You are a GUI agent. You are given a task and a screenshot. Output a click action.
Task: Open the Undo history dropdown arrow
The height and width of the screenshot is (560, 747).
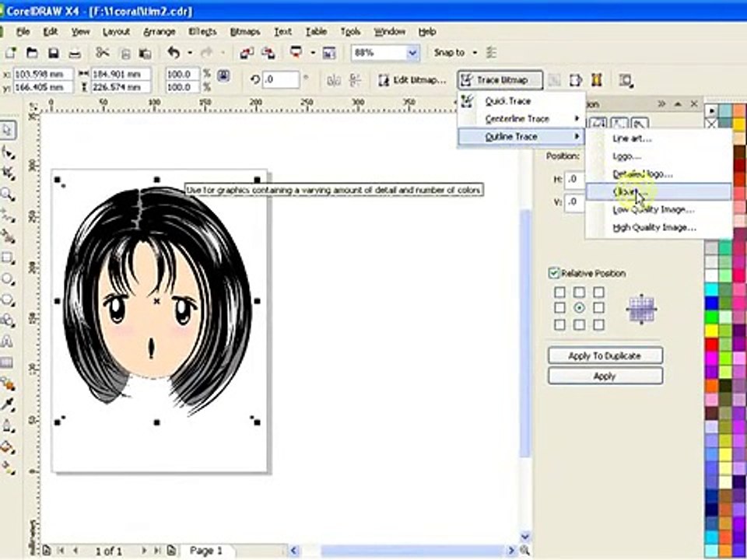pos(190,53)
